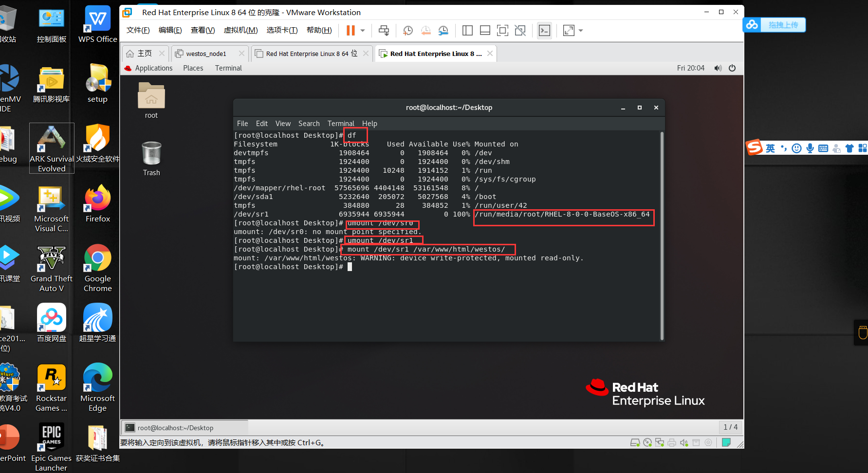Click the terminal window scrollbar
868x473 pixels.
click(662, 236)
